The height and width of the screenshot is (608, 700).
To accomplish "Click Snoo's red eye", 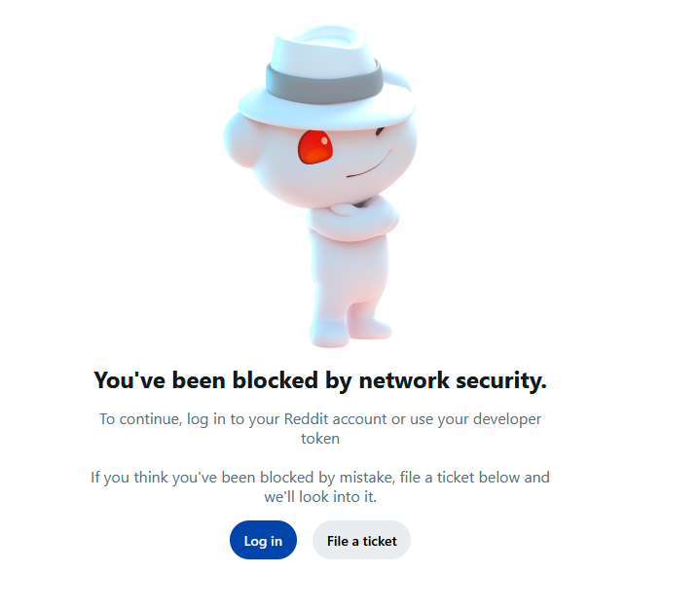I will (314, 147).
